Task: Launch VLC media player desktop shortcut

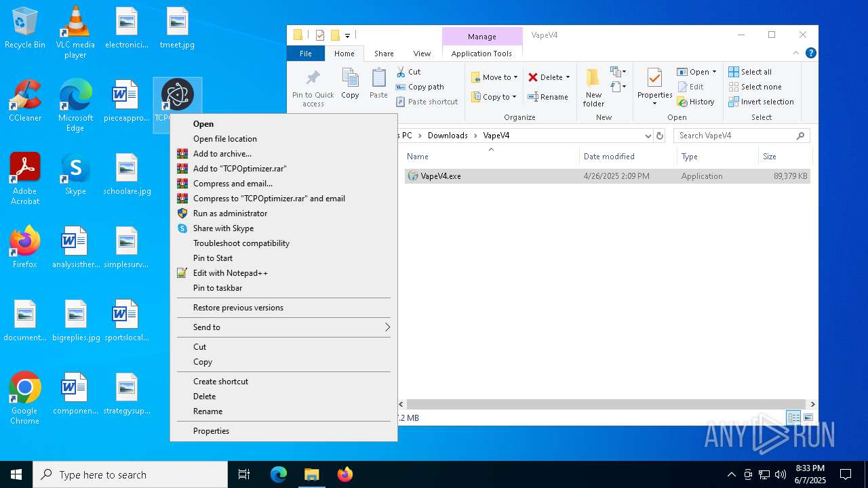Action: (75, 32)
